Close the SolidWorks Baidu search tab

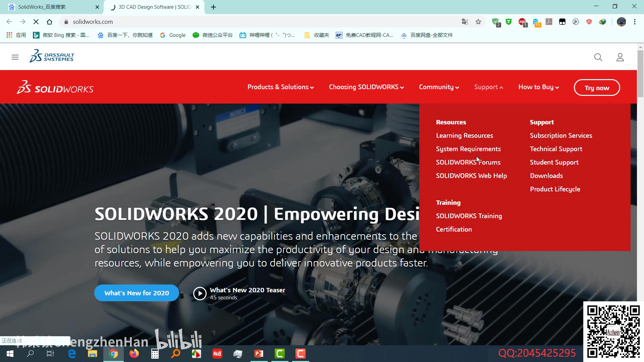(97, 7)
